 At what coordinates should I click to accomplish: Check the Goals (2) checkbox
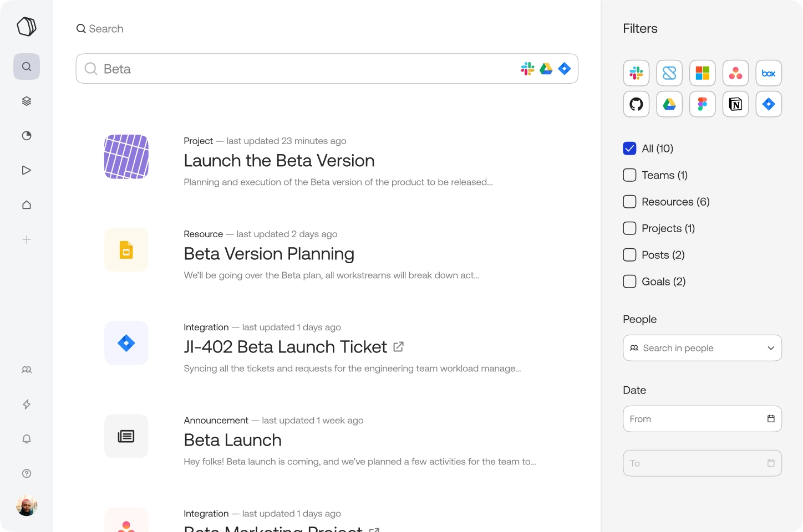point(629,282)
